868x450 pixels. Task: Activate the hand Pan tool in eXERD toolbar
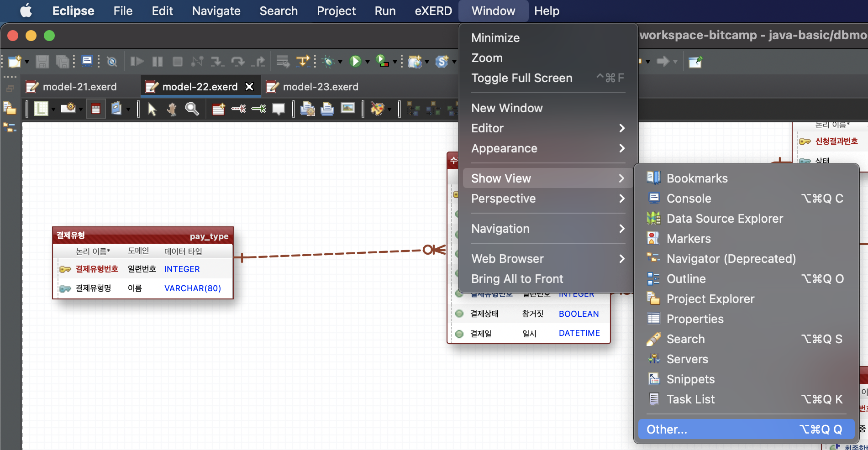pyautogui.click(x=172, y=109)
